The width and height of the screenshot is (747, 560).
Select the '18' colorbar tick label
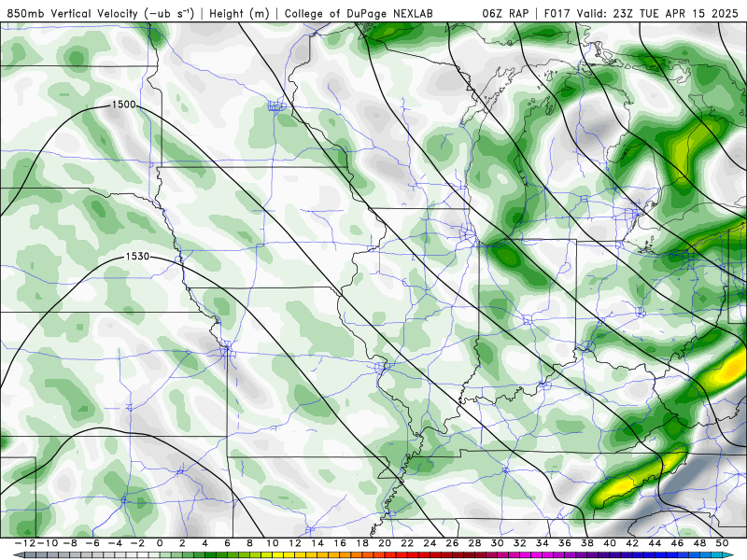point(362,543)
